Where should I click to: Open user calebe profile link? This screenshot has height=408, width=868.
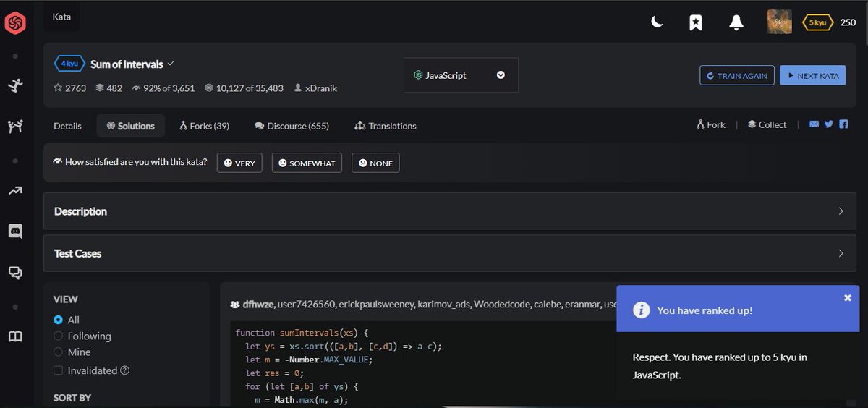(x=548, y=305)
